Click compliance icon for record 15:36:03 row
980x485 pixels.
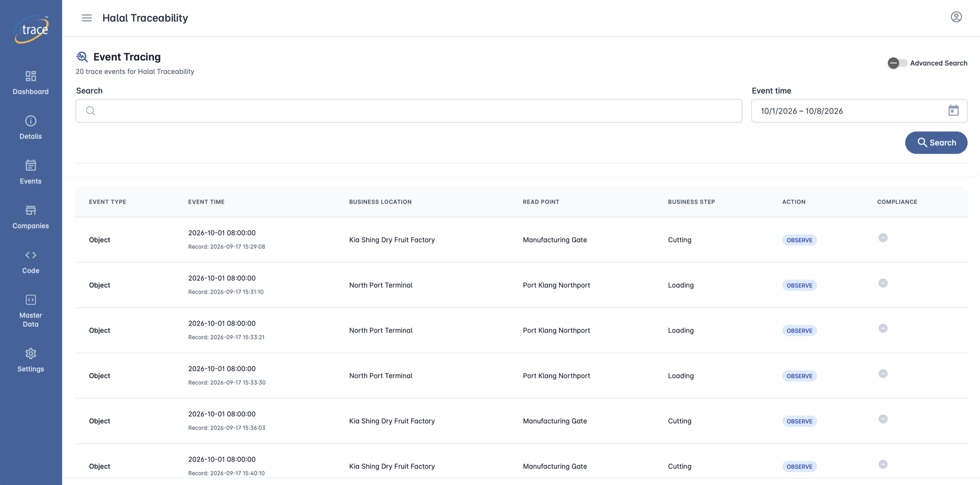point(883,419)
